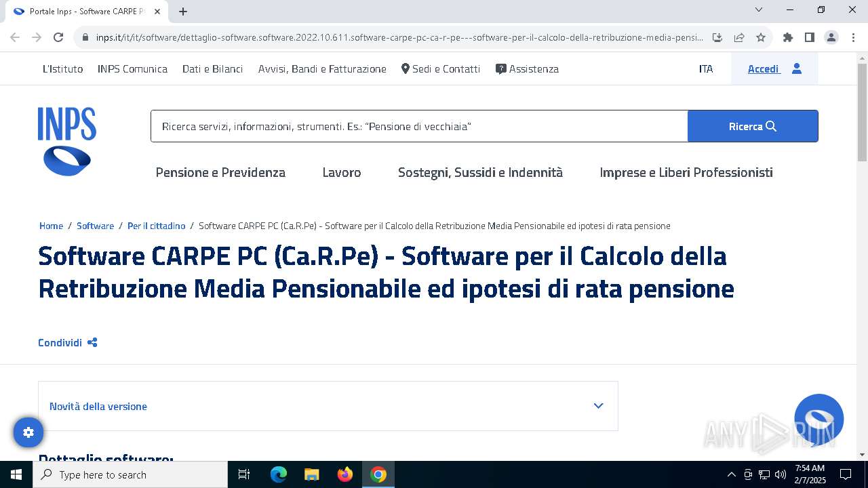Click the install app icon in address bar
The width and height of the screenshot is (868, 488).
(x=717, y=37)
